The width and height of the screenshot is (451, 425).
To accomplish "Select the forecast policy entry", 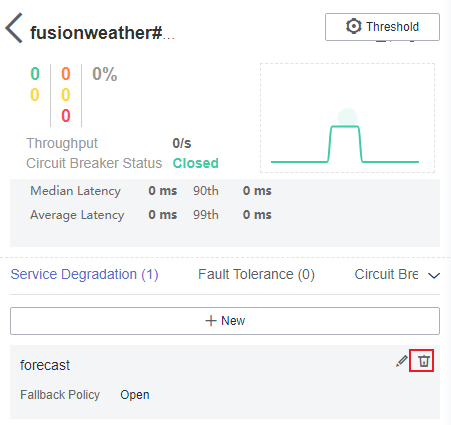I will [225, 382].
